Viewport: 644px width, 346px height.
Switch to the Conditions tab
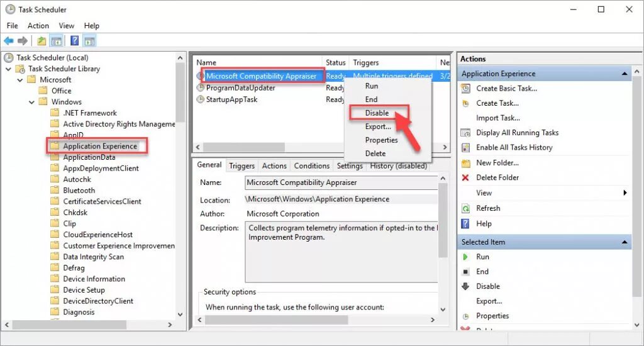click(x=312, y=165)
